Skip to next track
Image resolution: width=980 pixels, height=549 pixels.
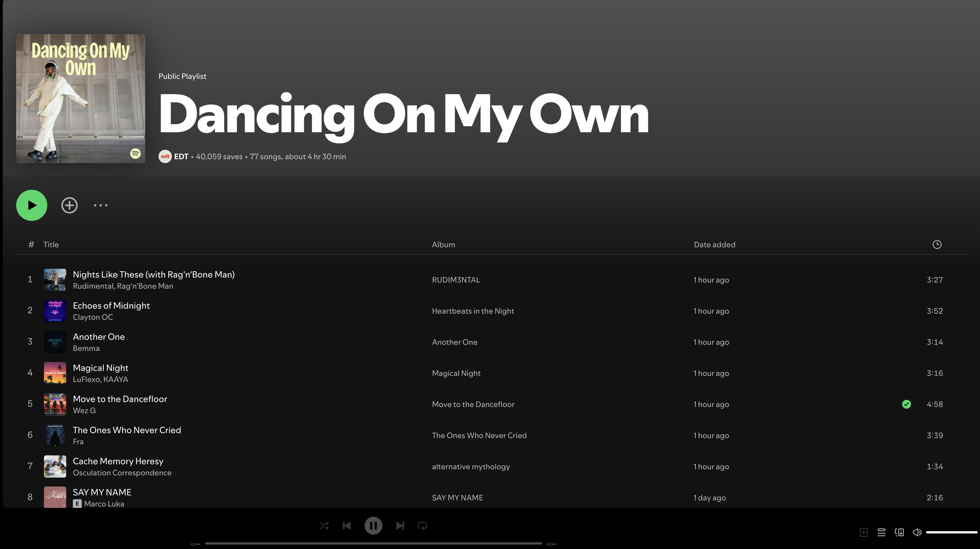click(x=400, y=525)
